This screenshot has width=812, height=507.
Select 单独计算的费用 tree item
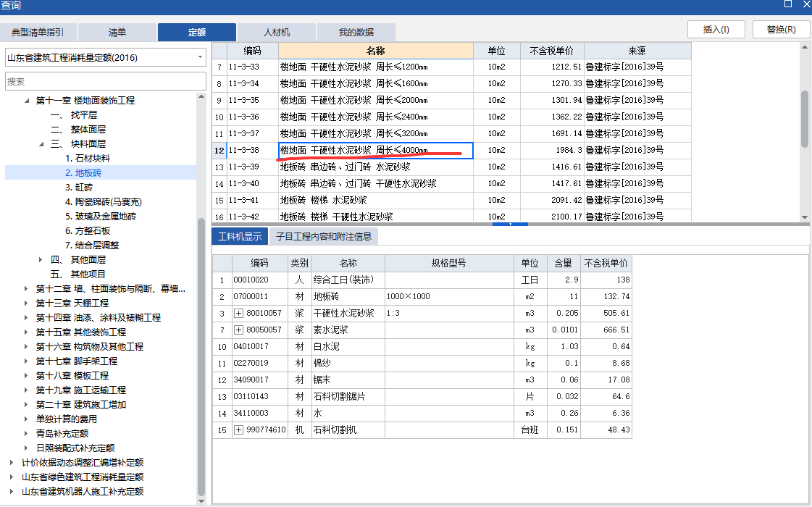[67, 419]
